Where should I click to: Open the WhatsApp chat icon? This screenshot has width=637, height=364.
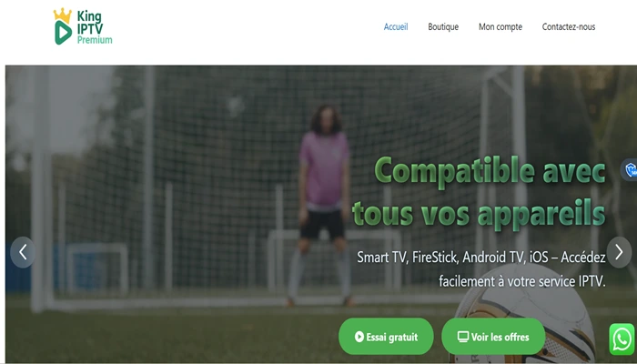[622, 339]
